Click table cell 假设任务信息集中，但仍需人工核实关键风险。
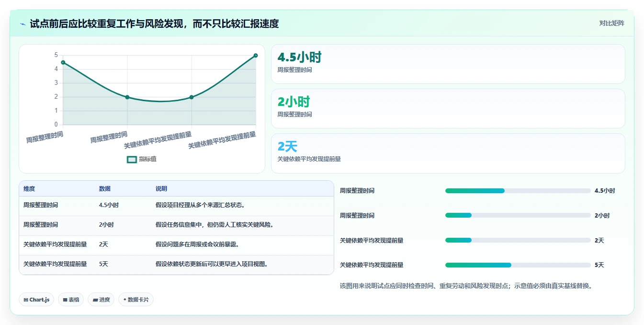 point(215,225)
